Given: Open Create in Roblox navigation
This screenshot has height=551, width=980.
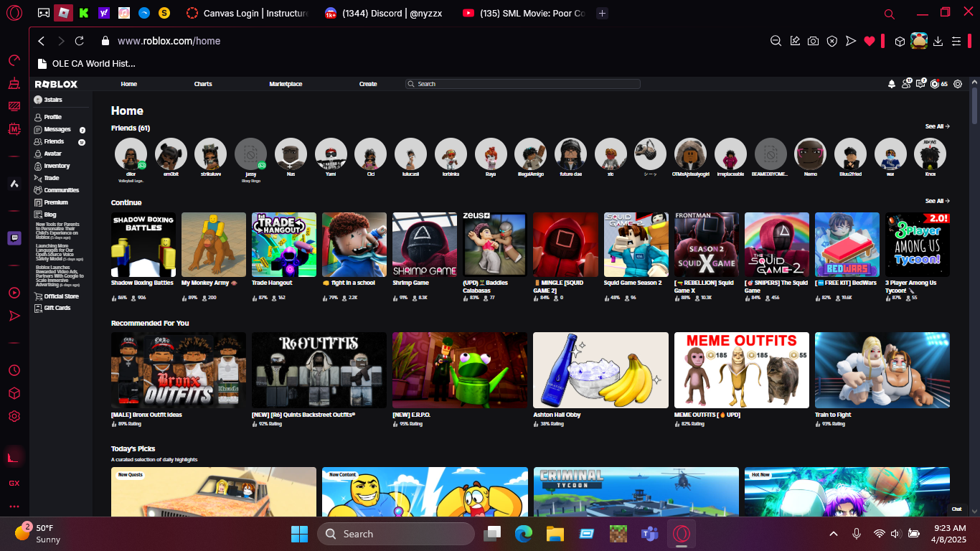Looking at the screenshot, I should pyautogui.click(x=368, y=84).
